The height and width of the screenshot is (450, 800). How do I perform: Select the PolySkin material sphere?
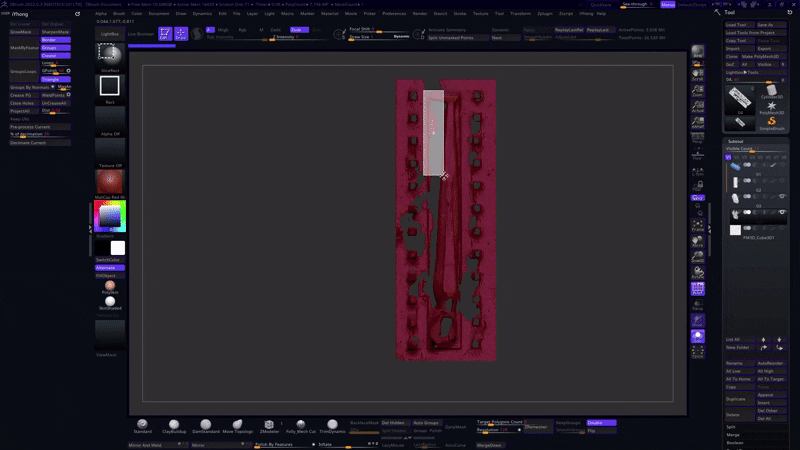(110, 287)
